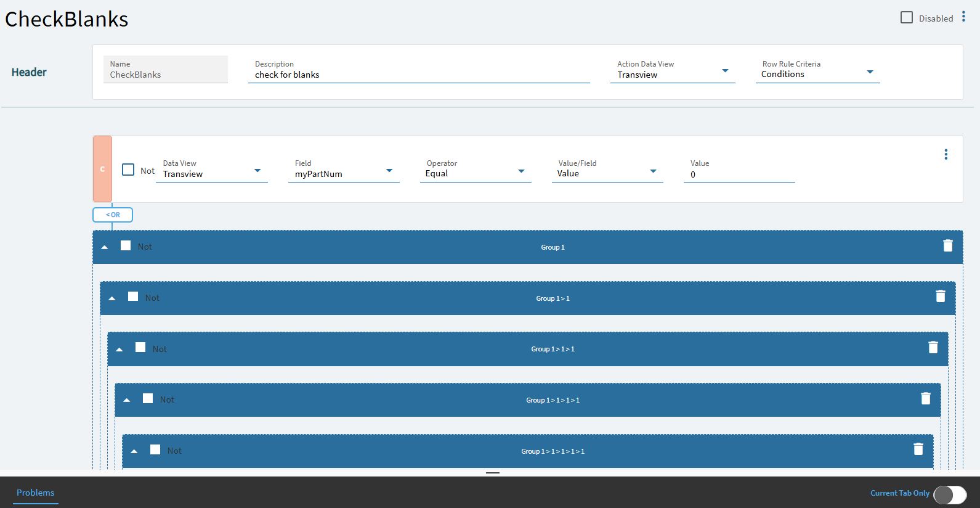Delete Group 1 with its trash icon

pos(948,246)
